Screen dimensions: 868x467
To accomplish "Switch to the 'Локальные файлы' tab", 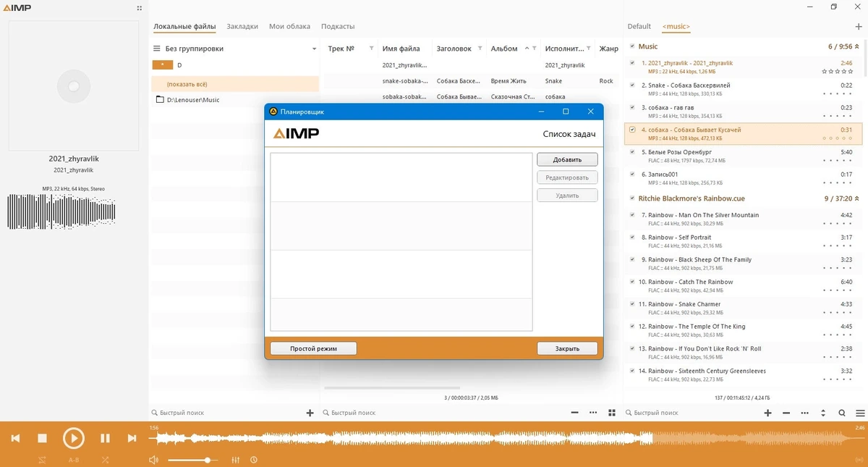I will 184,26.
